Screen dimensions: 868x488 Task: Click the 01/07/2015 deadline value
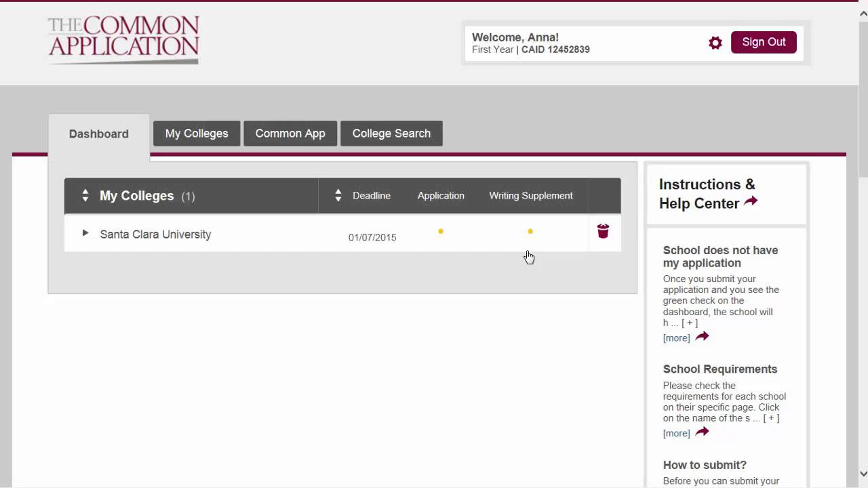(x=372, y=237)
